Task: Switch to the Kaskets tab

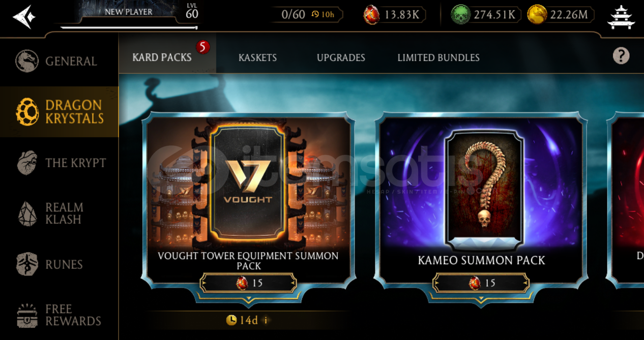Action: pyautogui.click(x=258, y=57)
